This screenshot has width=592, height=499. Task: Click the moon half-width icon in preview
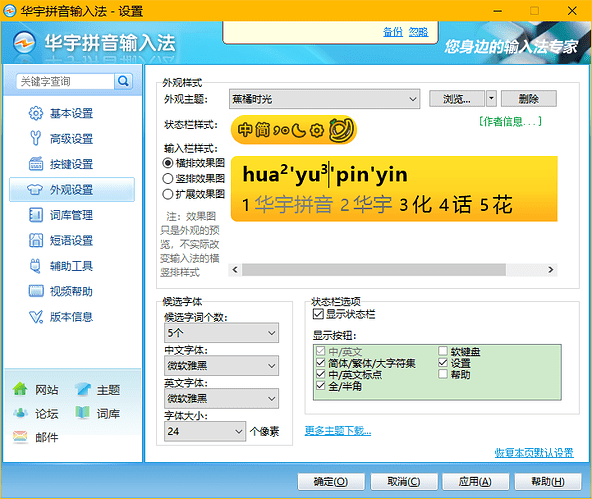tap(299, 131)
